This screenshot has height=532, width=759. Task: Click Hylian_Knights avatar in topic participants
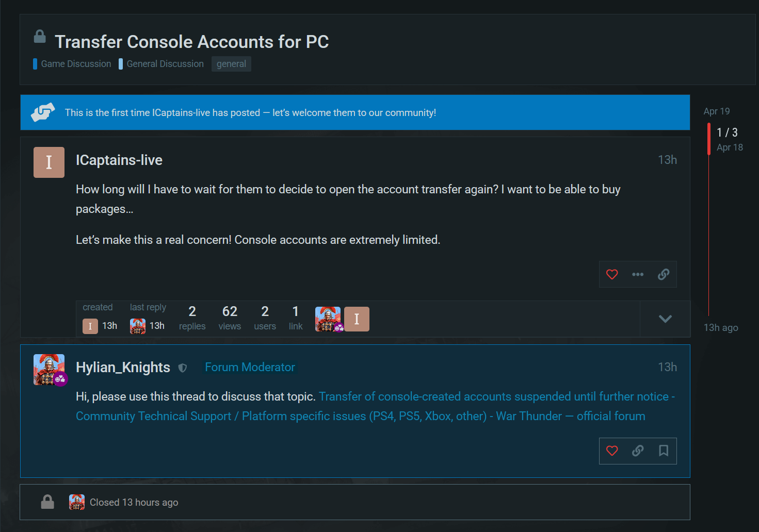pos(328,319)
